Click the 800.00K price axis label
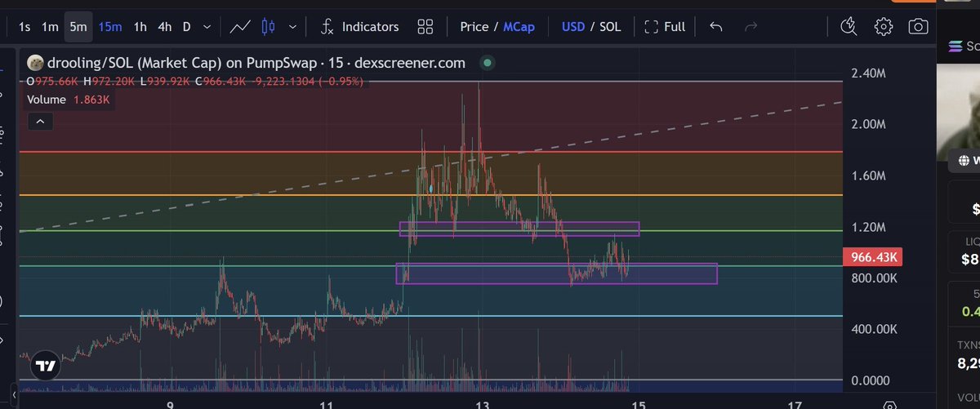Image resolution: width=980 pixels, height=409 pixels. click(872, 278)
